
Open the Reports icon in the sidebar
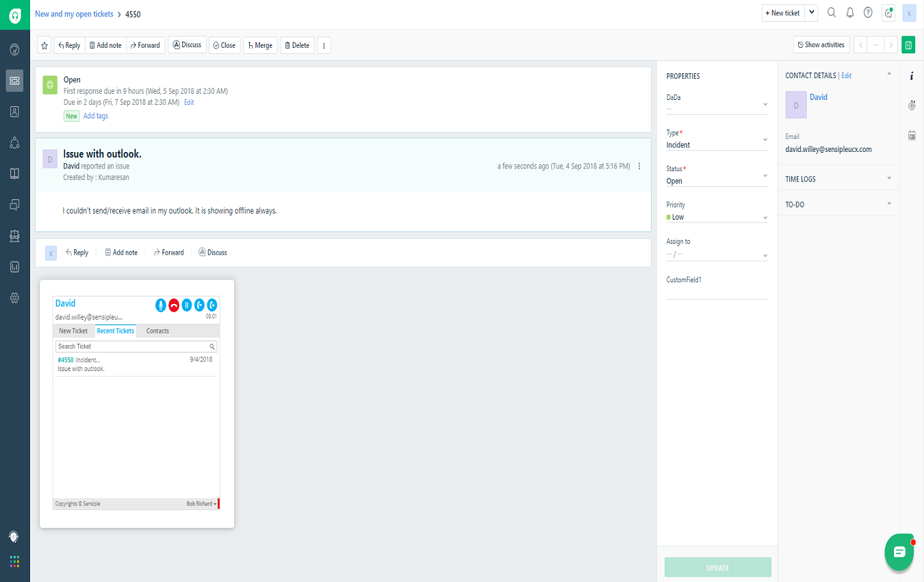[14, 266]
